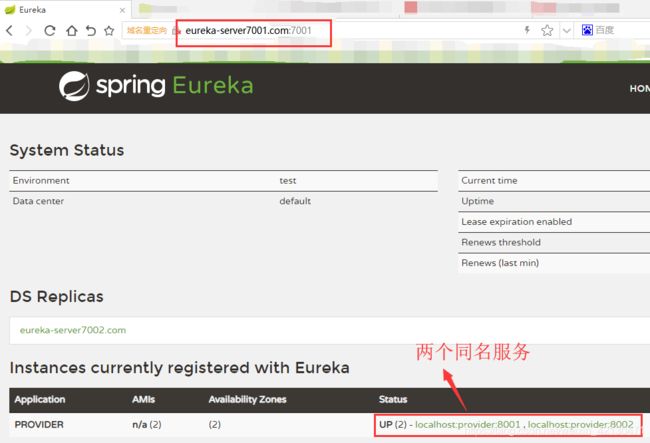Open the HOME navigation link
650x443 pixels.
(640, 88)
